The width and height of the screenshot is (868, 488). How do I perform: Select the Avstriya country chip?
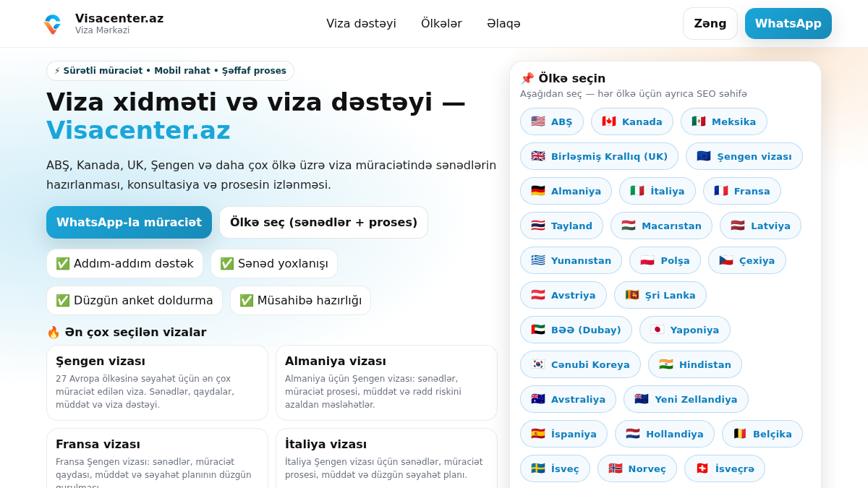pos(563,295)
